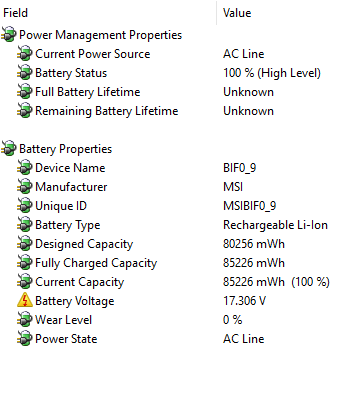Select the Remaining Battery Lifetime label
Viewport: 364px width, 397px height.
click(107, 111)
